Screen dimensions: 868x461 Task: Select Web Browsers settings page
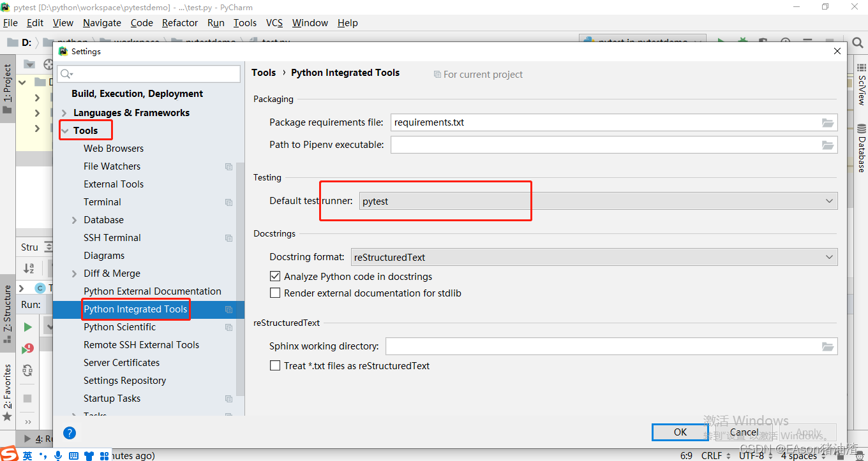tap(114, 149)
